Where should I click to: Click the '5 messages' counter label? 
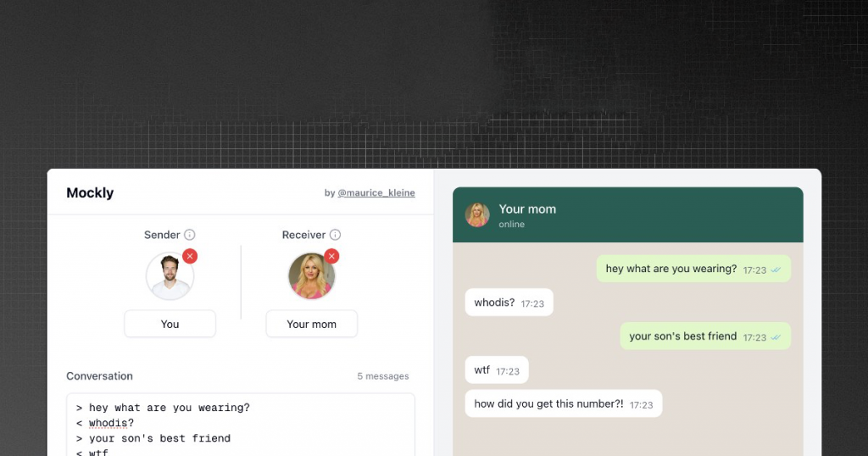tap(383, 376)
